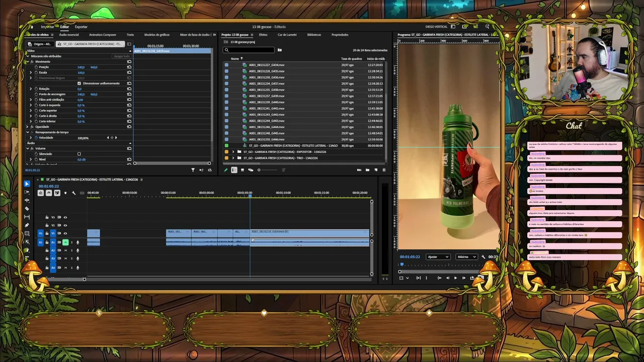The image size is (644, 362).
Task: Choose the Rectangle shape tool
Action: point(27,233)
